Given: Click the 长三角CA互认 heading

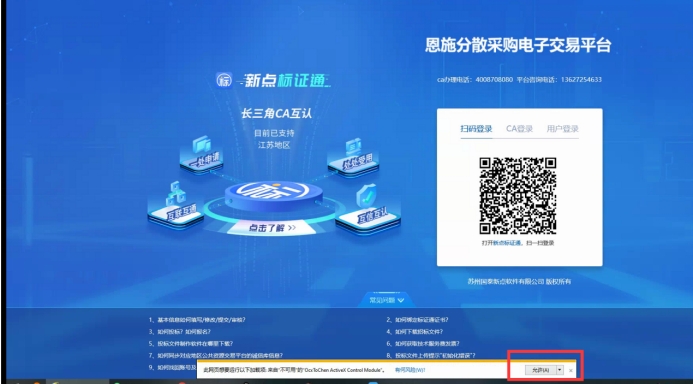Looking at the screenshot, I should [x=276, y=114].
